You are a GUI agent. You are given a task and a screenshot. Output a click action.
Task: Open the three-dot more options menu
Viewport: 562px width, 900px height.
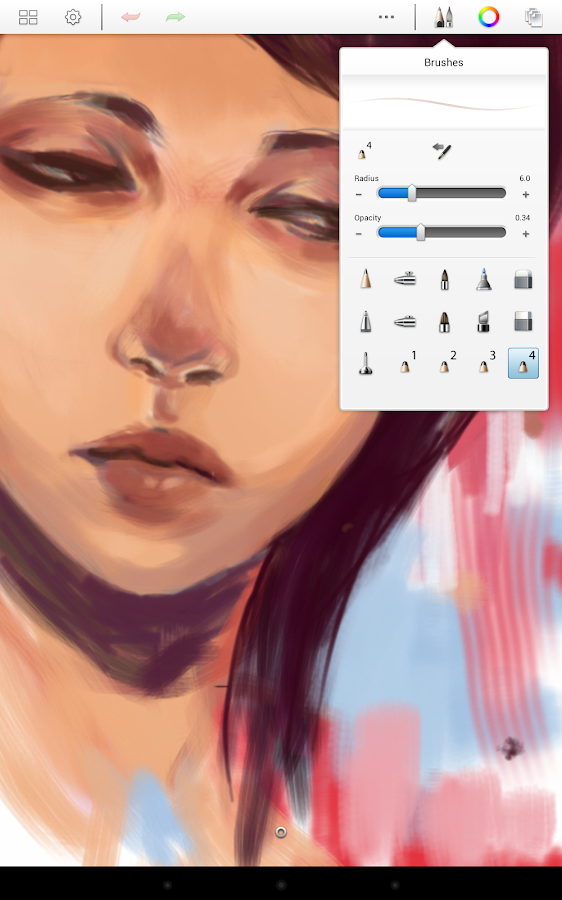[x=386, y=17]
